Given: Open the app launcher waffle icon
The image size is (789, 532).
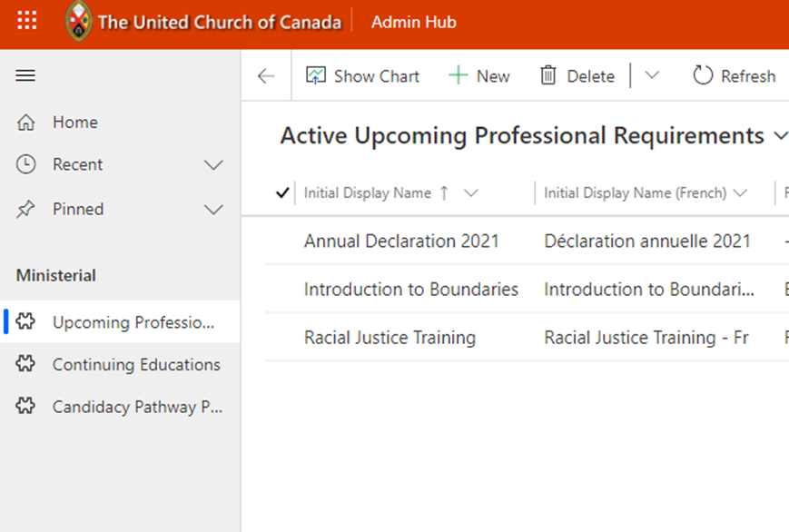Looking at the screenshot, I should click(27, 22).
